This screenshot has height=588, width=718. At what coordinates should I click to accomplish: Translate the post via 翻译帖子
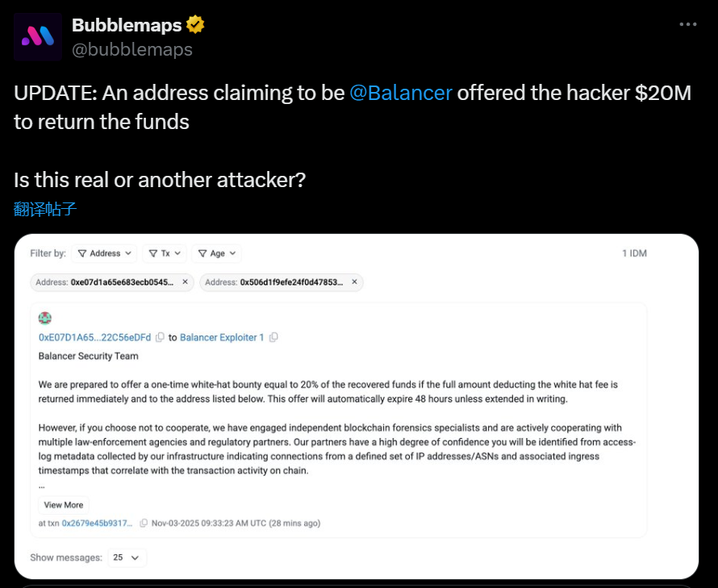click(x=44, y=208)
